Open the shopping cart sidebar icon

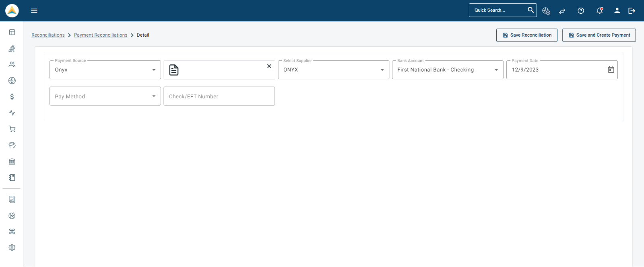coord(12,129)
